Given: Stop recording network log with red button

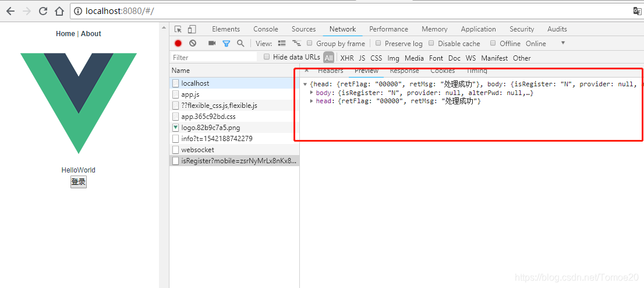Looking at the screenshot, I should point(178,43).
